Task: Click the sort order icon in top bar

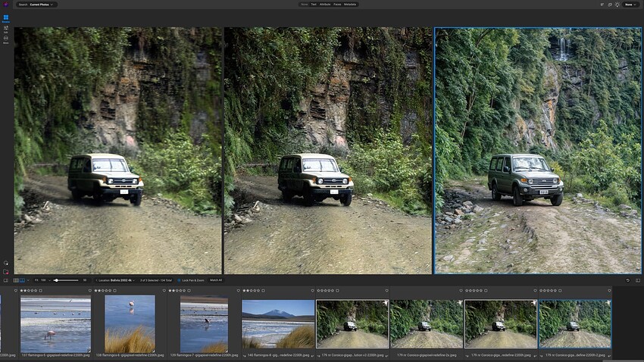Action: 602,5
